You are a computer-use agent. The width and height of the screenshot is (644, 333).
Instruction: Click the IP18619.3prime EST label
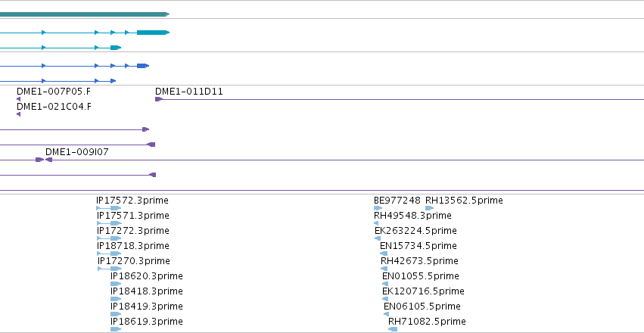pyautogui.click(x=147, y=322)
